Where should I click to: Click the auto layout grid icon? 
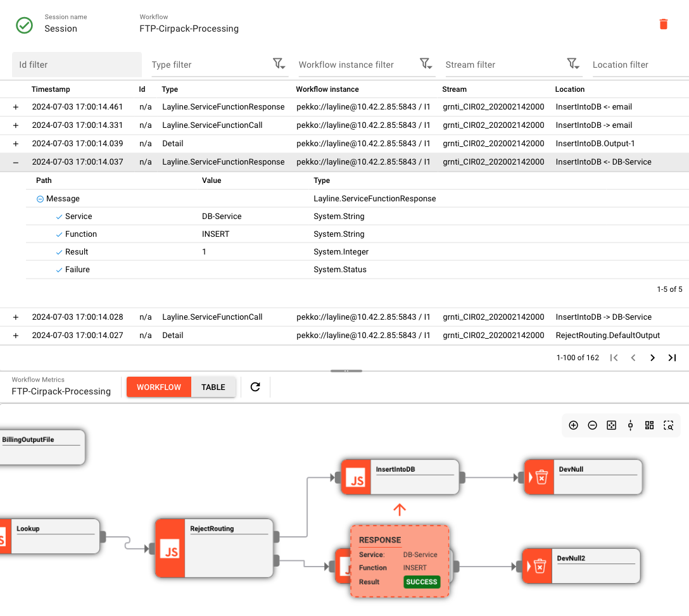(649, 425)
